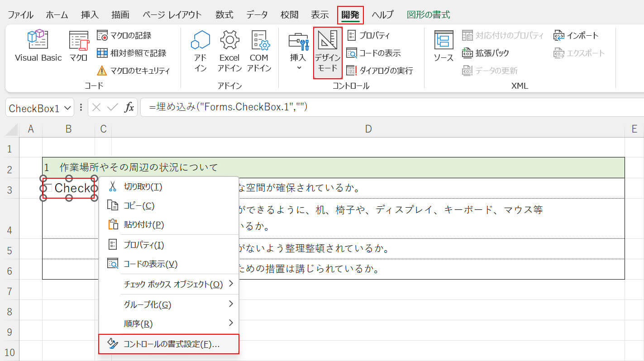Start マクロの記録 macro recording
The width and height of the screenshot is (644, 361).
[x=124, y=35]
